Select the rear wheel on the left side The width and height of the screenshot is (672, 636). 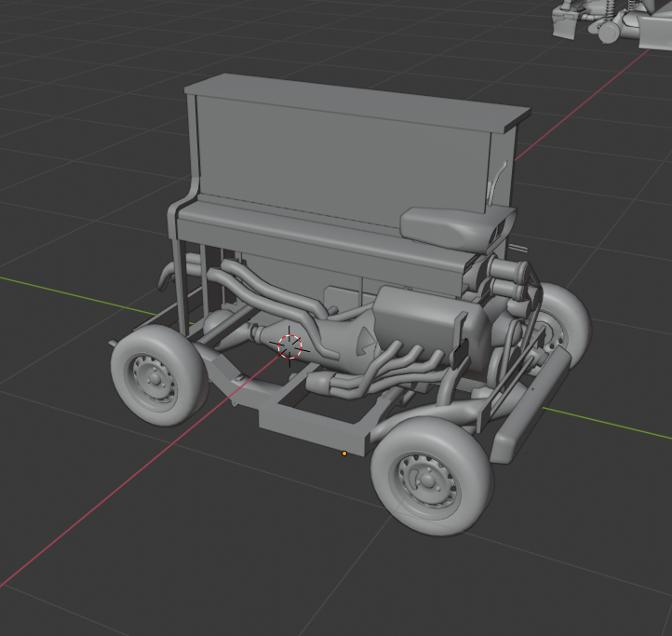[x=159, y=375]
